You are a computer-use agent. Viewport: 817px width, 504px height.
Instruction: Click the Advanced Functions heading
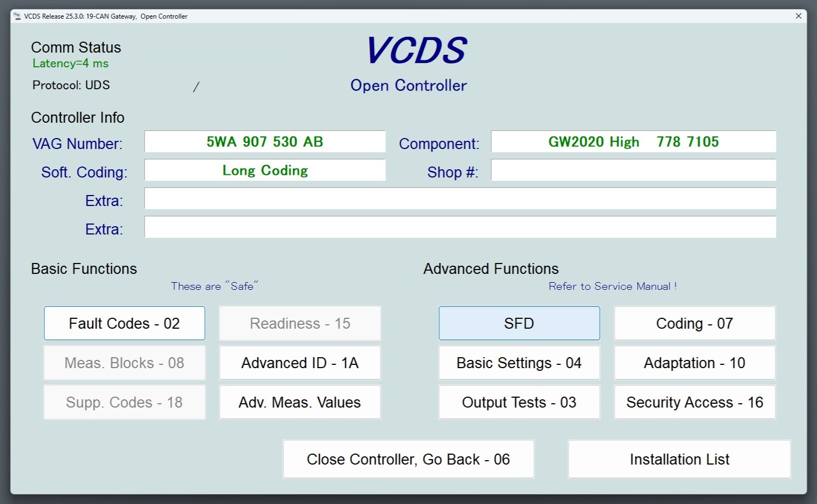(491, 268)
